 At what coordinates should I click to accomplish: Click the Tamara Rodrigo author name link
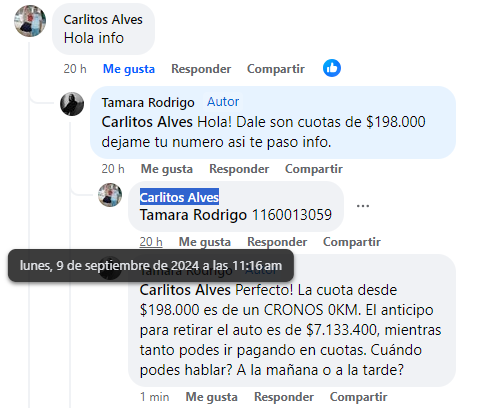tap(148, 103)
